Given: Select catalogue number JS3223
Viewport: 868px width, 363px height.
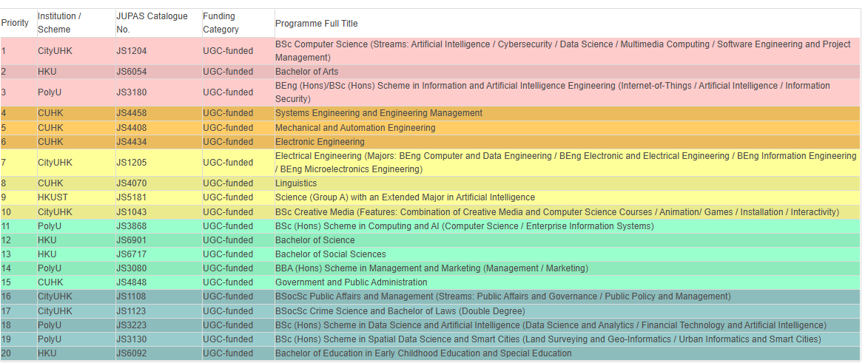Looking at the screenshot, I should [x=131, y=325].
